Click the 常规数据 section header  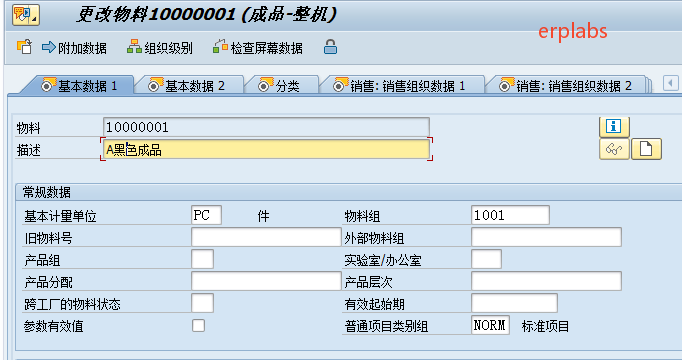click(47, 192)
